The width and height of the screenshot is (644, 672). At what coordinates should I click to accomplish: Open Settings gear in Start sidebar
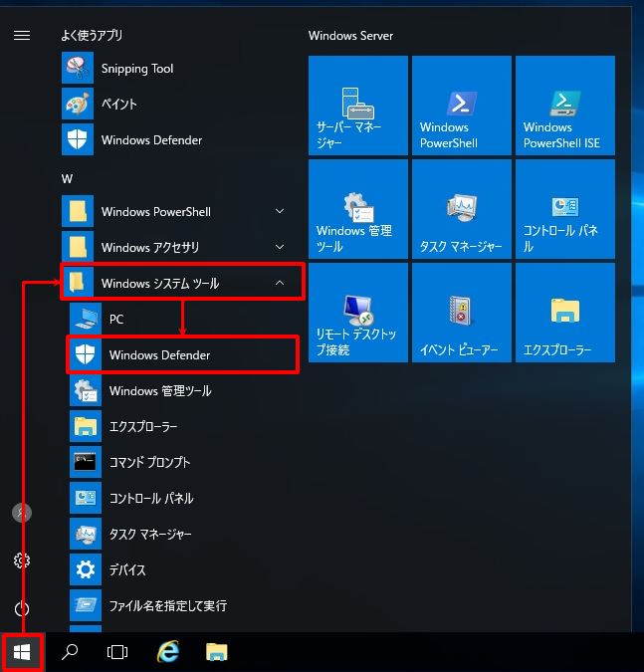point(22,560)
